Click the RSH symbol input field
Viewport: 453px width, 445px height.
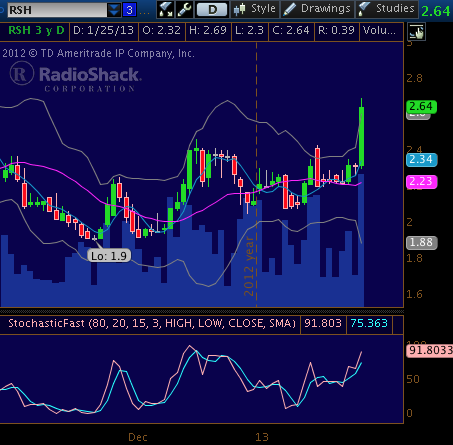tap(57, 10)
